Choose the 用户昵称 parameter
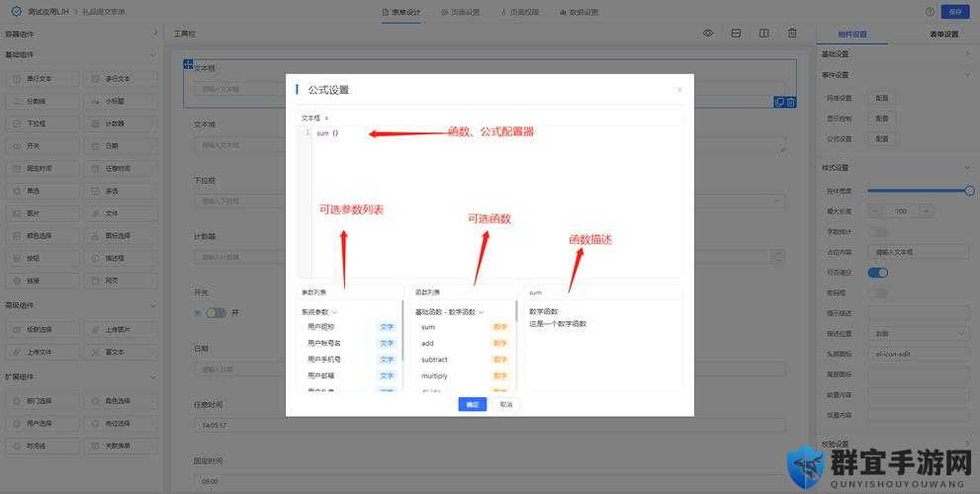 [x=350, y=327]
